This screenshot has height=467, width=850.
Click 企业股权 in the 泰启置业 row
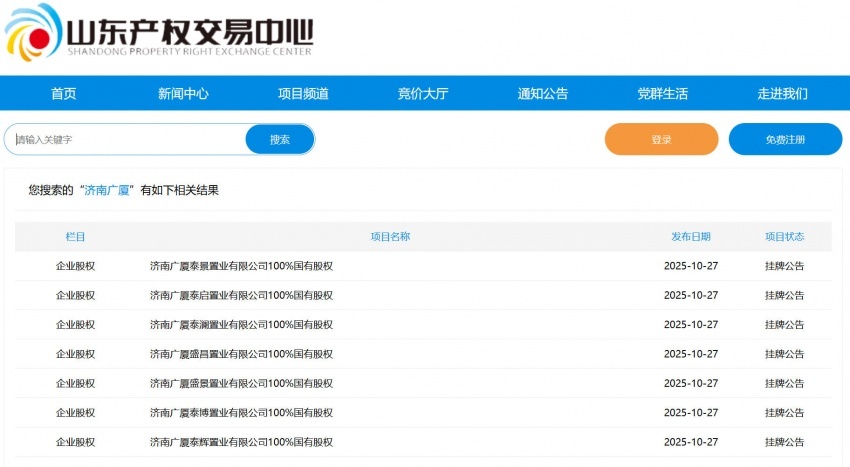click(75, 295)
